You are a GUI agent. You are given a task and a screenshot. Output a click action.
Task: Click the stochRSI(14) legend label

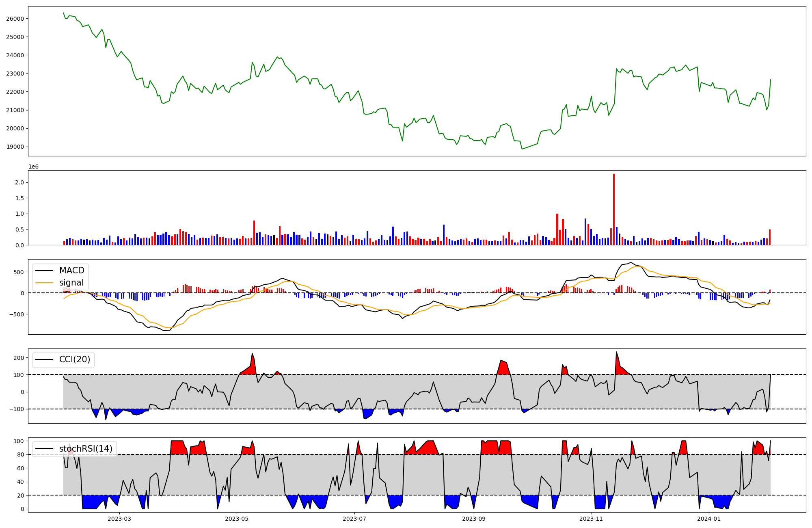pos(86,448)
